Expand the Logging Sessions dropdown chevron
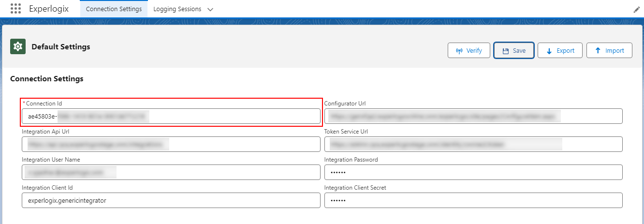Screen dimensions: 644x224 (x=210, y=9)
